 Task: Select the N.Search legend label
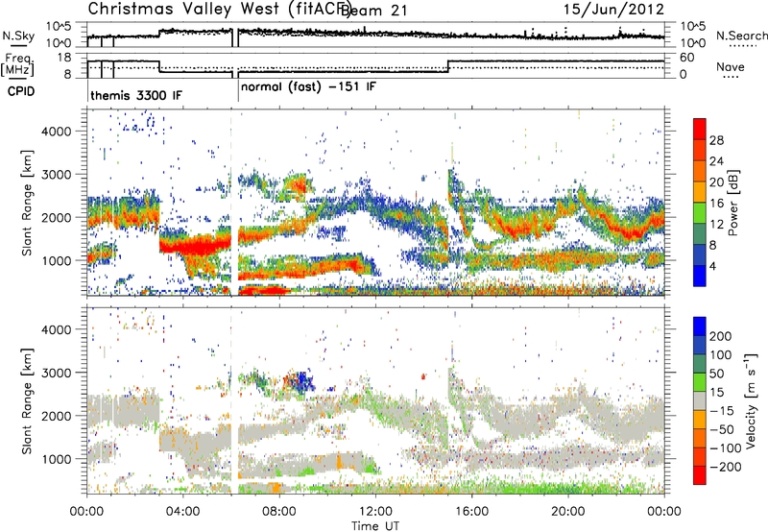(741, 36)
